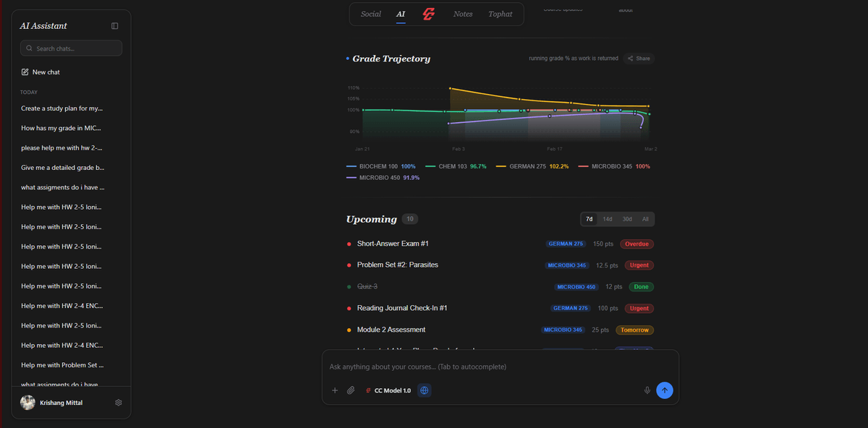Collapse the AI Assistant sidebar panel
This screenshot has width=868, height=428.
click(114, 25)
